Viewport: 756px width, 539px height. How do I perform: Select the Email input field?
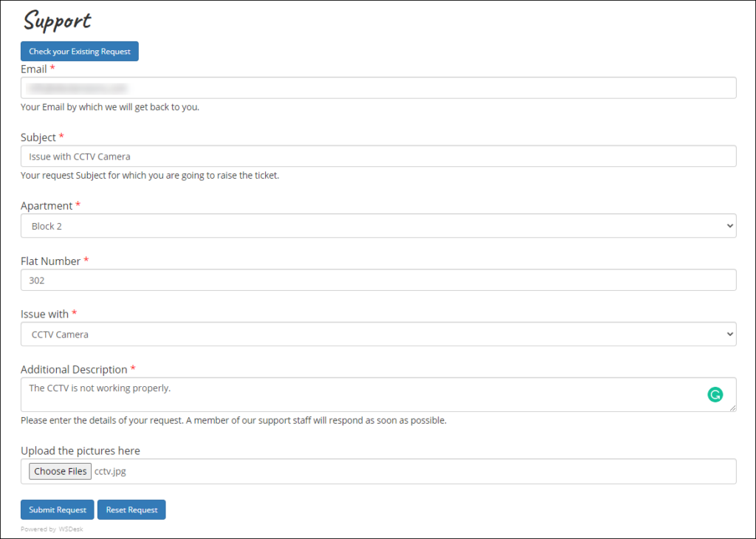378,87
